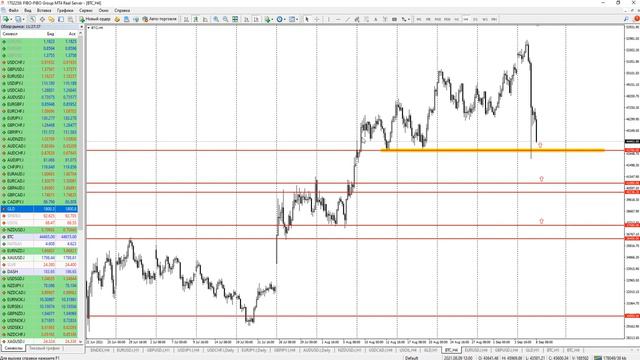Open the Profiles toolbar icon
This screenshot has height=360, width=640.
pyautogui.click(x=18, y=19)
